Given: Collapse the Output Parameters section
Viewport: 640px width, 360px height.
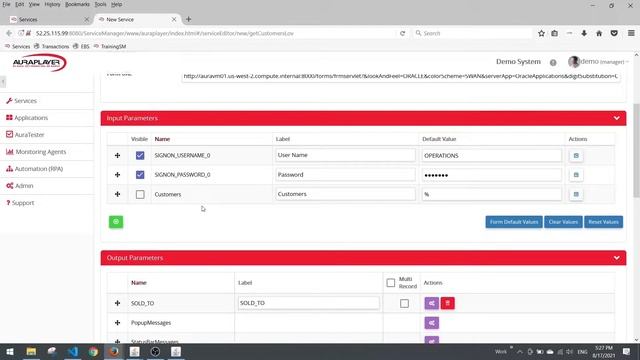Looking at the screenshot, I should (616, 258).
